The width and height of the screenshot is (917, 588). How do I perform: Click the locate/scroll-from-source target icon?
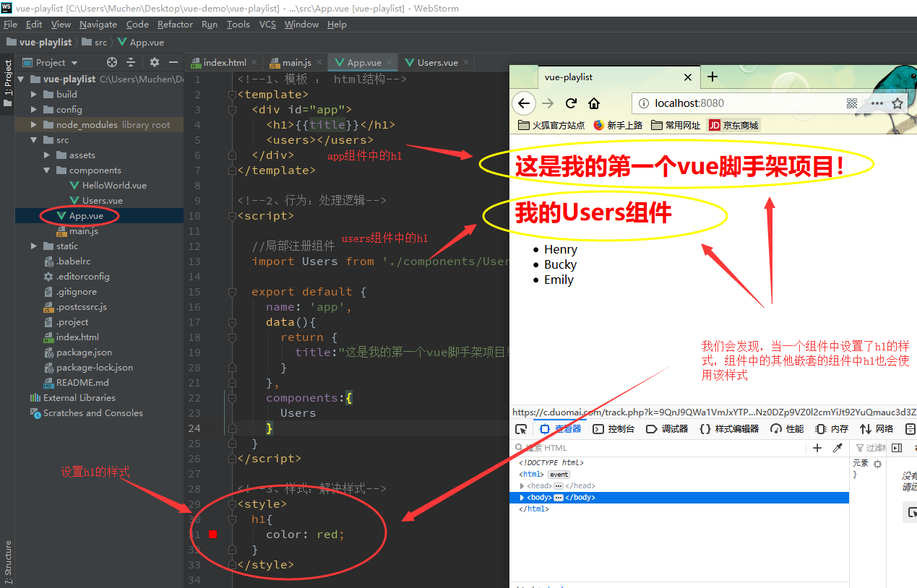click(x=112, y=62)
